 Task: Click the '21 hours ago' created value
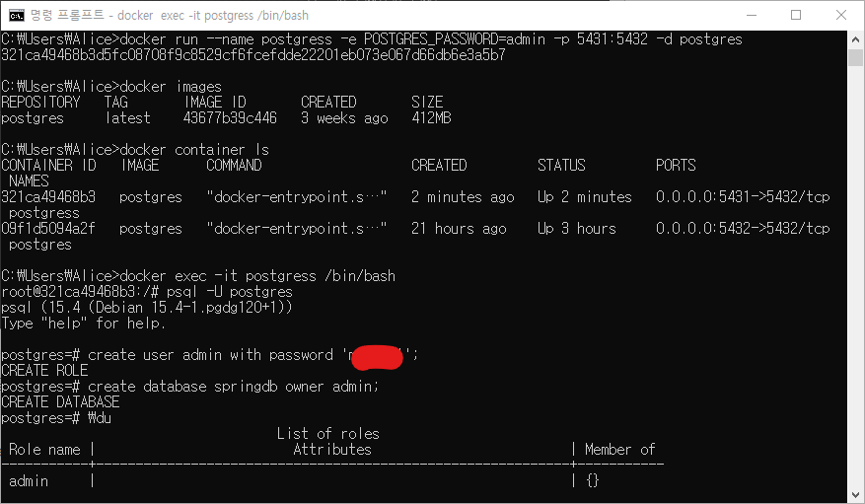tap(459, 228)
